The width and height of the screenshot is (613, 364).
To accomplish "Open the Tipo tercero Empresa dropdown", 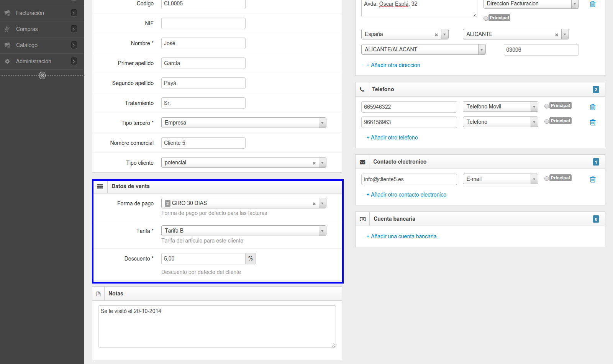I will 244,123.
